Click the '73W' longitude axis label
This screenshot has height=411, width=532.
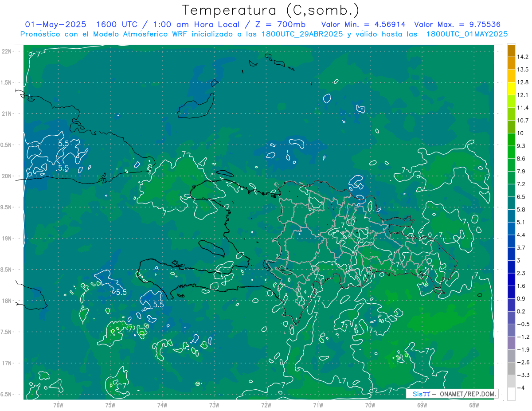click(214, 405)
